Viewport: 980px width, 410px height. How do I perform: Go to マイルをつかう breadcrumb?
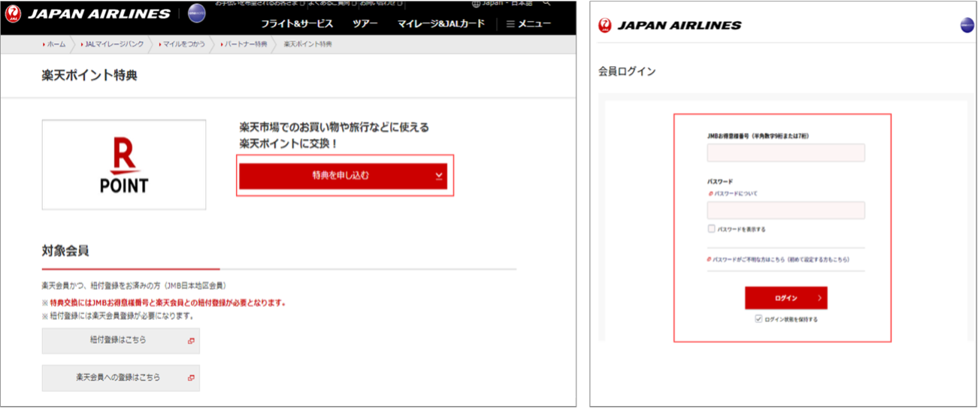pyautogui.click(x=186, y=44)
